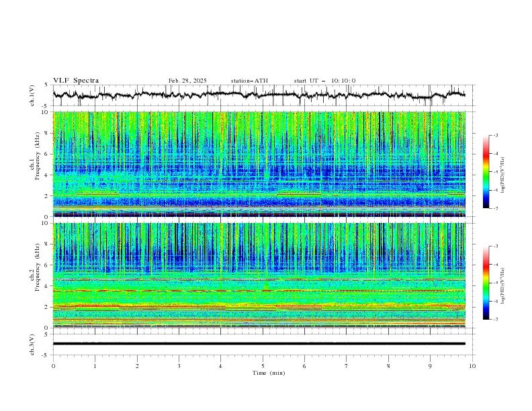The image size is (532, 411).
Task: Click the ch.2 spectrogram color scale bar
Action: tap(486, 283)
